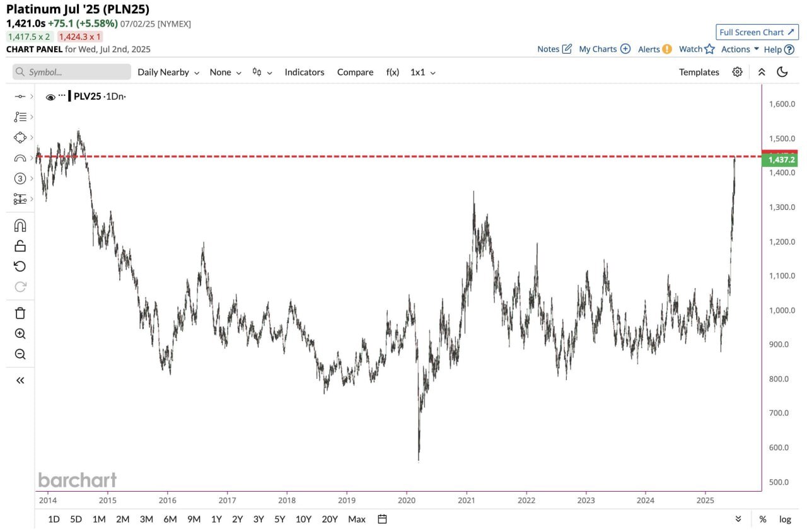Click the 1,437.2 price label on axis
The width and height of the screenshot is (807, 532).
780,160
